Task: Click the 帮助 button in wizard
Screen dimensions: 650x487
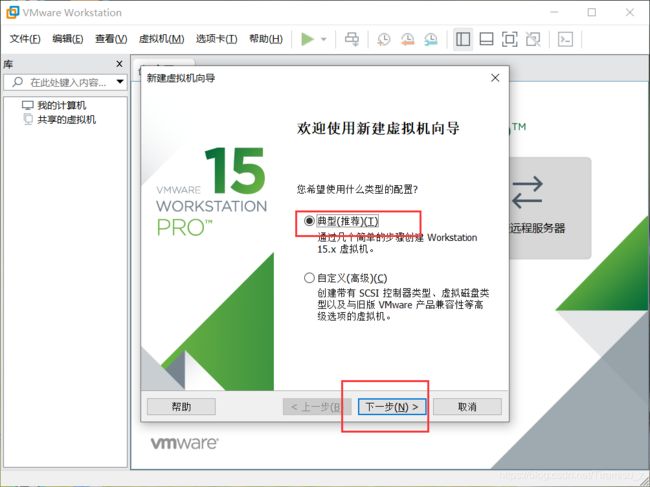Action: tap(181, 407)
